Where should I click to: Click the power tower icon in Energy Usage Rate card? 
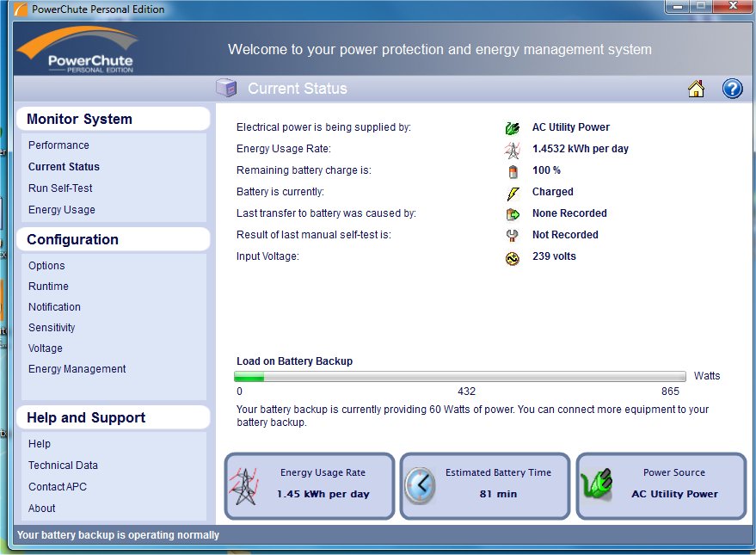point(244,486)
